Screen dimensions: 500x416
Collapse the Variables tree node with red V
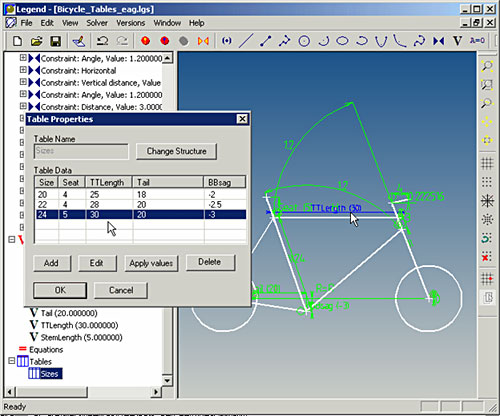tap(12, 239)
